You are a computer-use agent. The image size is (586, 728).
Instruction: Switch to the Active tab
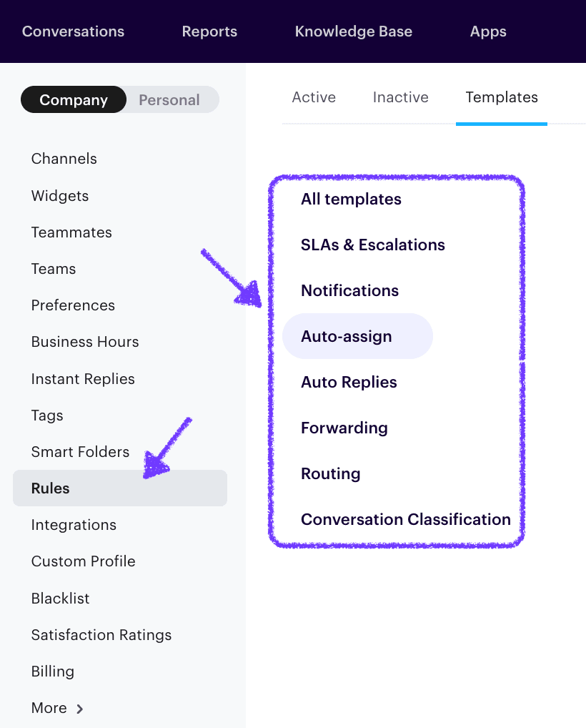[x=313, y=97]
